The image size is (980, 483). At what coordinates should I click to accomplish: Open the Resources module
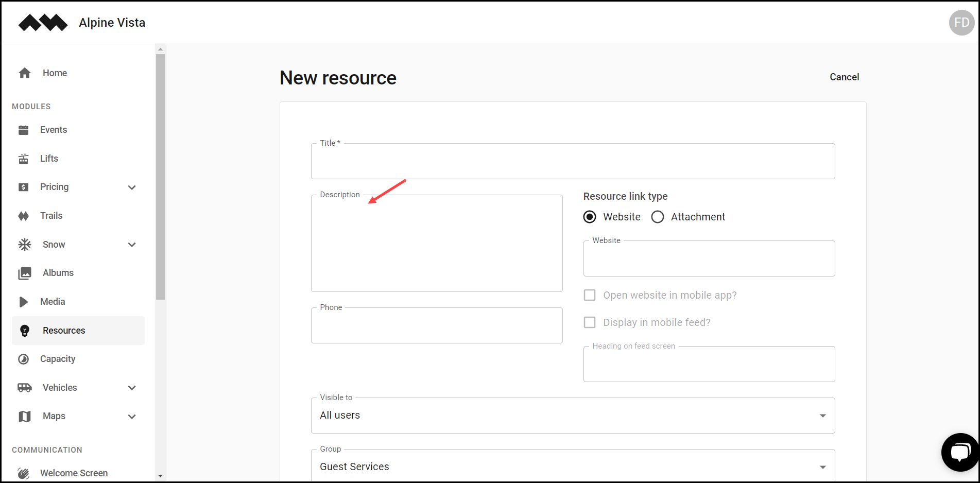[64, 330]
